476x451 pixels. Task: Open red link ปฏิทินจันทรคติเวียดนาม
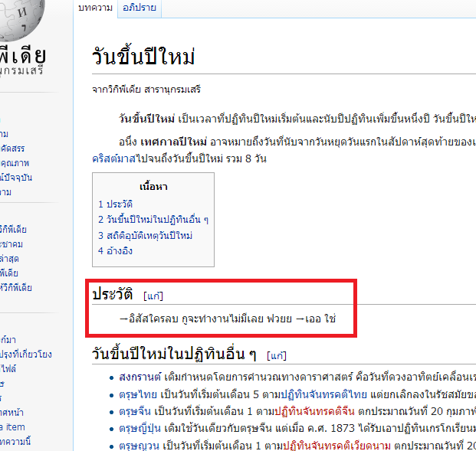(336, 446)
